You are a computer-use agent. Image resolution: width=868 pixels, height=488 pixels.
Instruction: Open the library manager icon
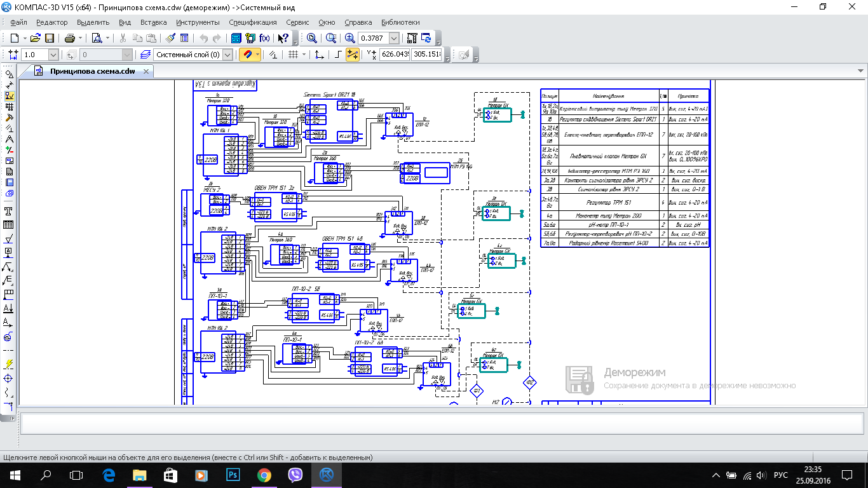tap(235, 38)
